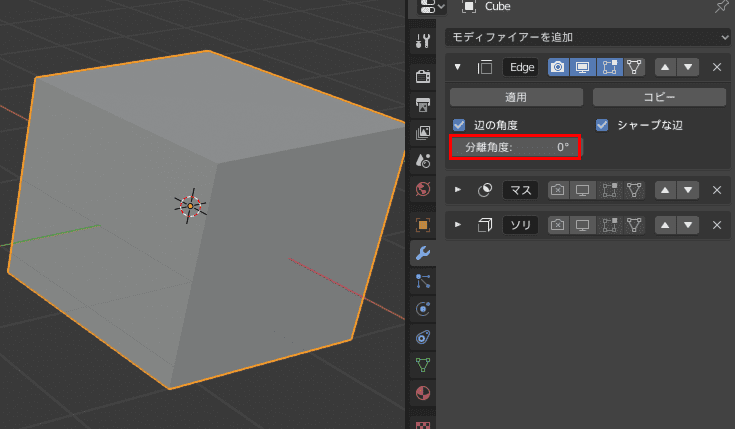Expand the ソリ modifier panel

(x=458, y=225)
